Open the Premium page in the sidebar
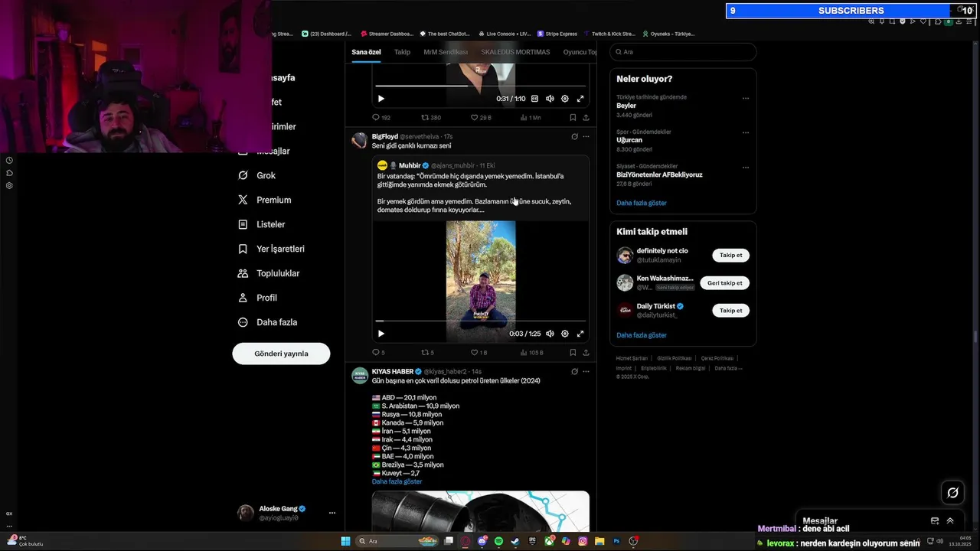Screen dimensions: 980x551 pyautogui.click(x=264, y=200)
